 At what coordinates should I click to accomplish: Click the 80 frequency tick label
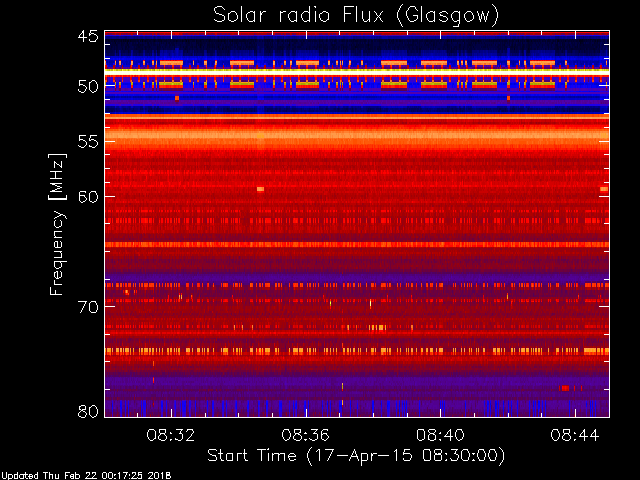point(88,411)
